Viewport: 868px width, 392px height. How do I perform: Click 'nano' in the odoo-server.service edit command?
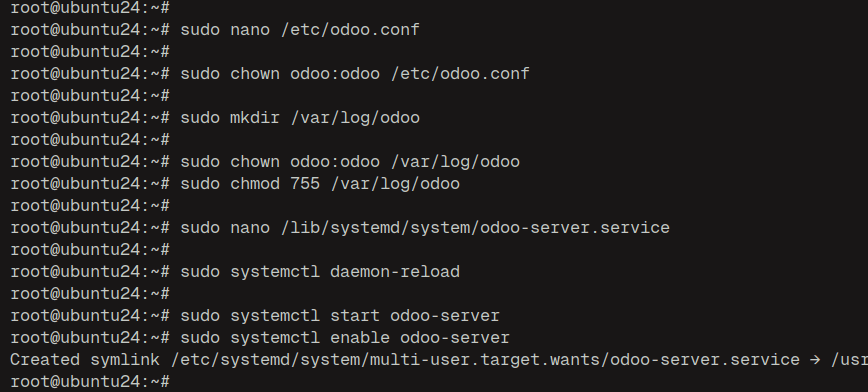pyautogui.click(x=250, y=228)
